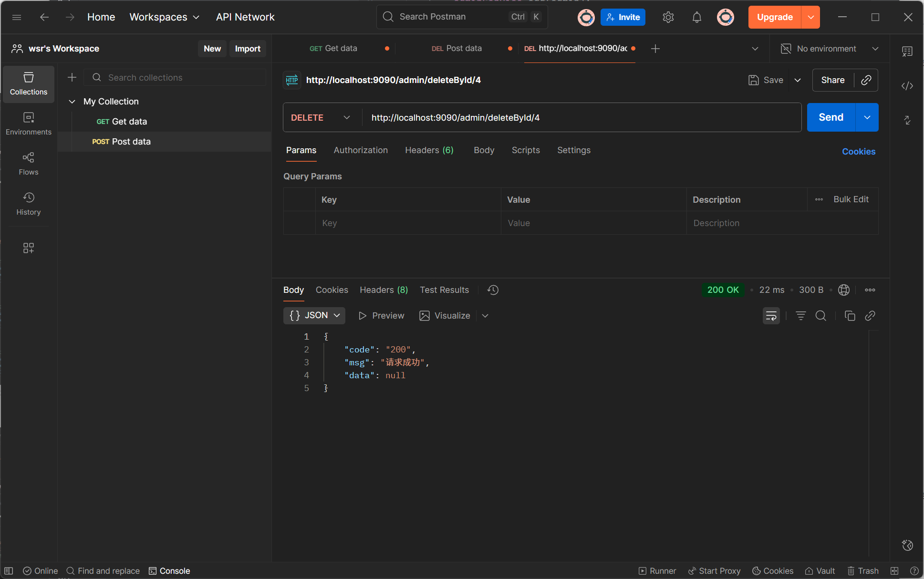Image resolution: width=924 pixels, height=579 pixels.
Task: Filter the response body
Action: pos(801,316)
